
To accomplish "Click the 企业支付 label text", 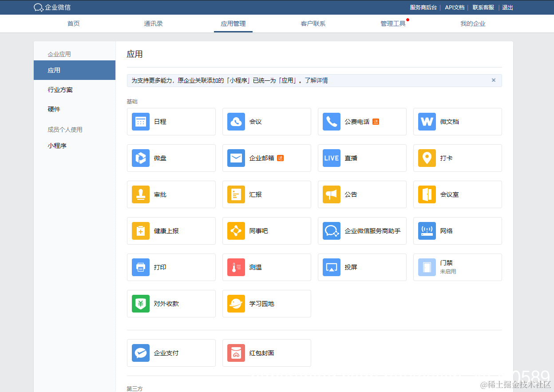I will [166, 353].
